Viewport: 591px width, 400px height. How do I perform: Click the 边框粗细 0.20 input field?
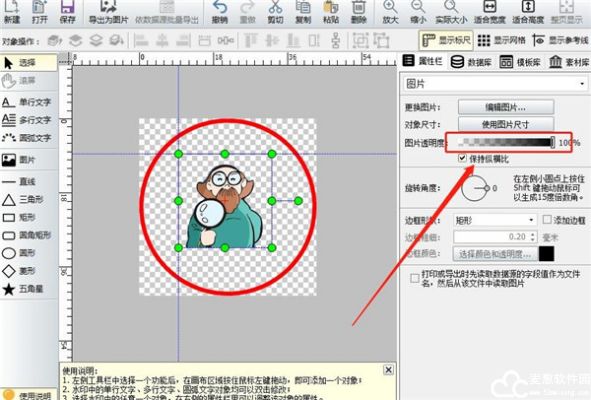(491, 237)
